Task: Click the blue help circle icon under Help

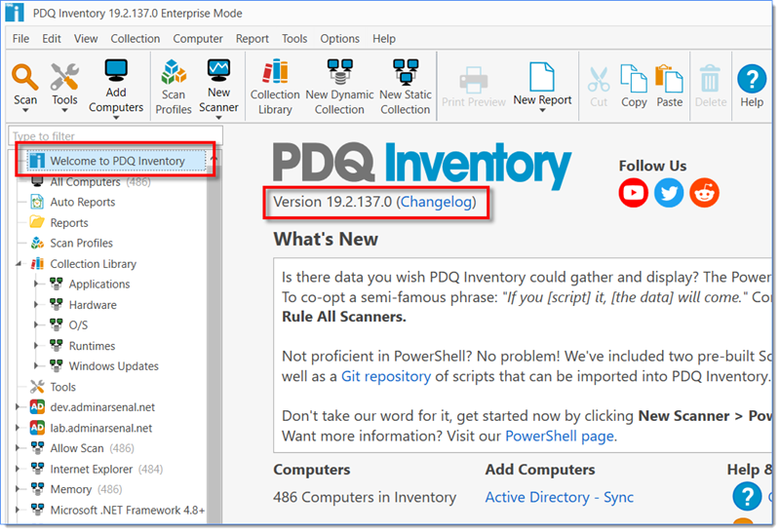Action: [747, 496]
